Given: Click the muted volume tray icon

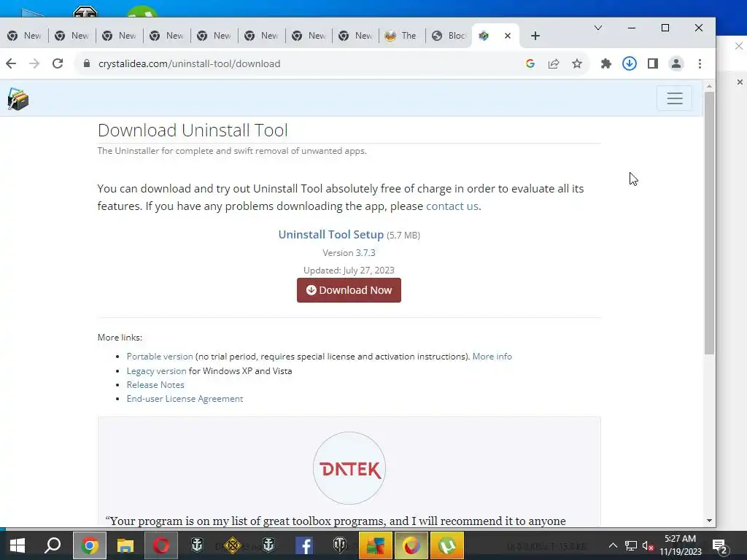Looking at the screenshot, I should point(648,545).
